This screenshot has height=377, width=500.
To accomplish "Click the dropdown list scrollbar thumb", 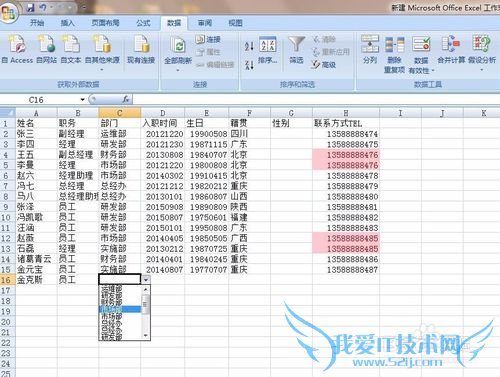I will click(145, 304).
